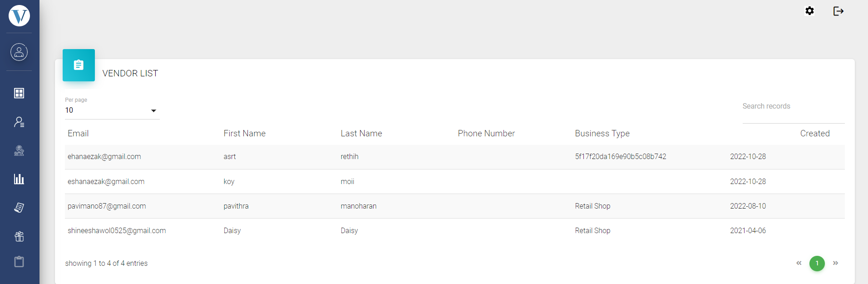Open the dashboard grid icon

(x=19, y=93)
